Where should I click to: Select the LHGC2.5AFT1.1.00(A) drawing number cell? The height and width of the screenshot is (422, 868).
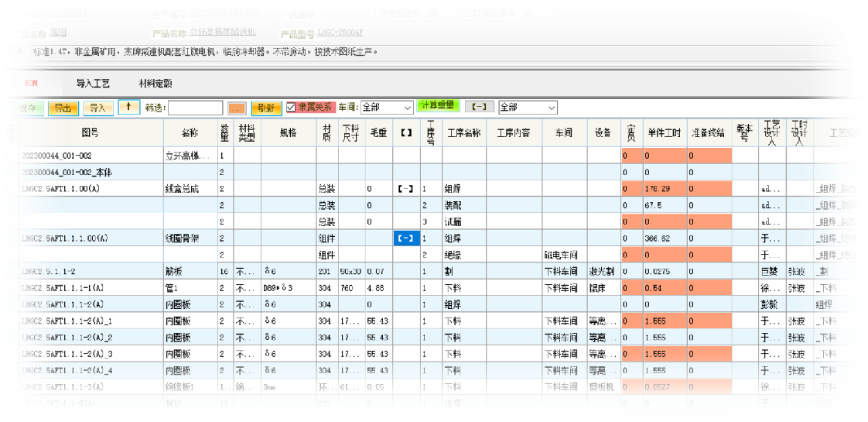91,189
